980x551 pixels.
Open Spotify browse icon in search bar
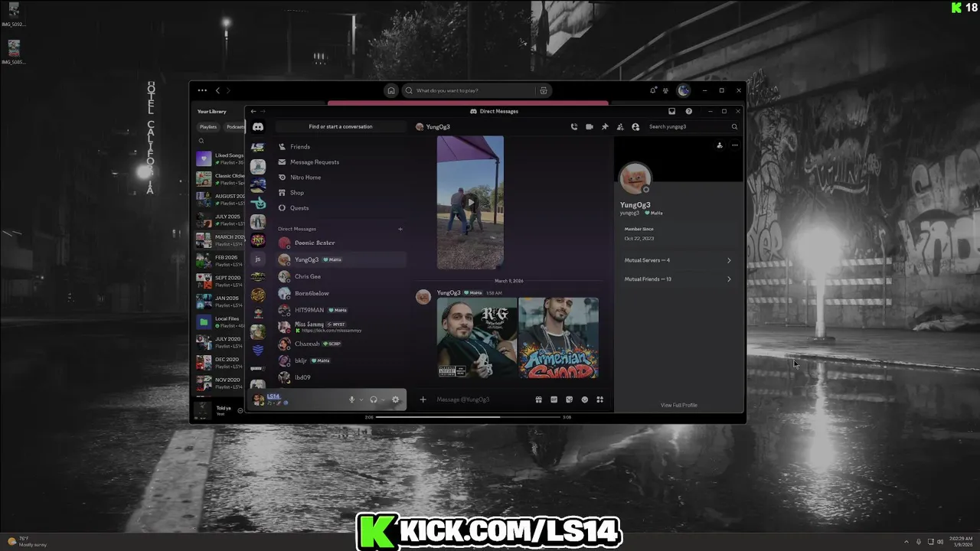(544, 90)
